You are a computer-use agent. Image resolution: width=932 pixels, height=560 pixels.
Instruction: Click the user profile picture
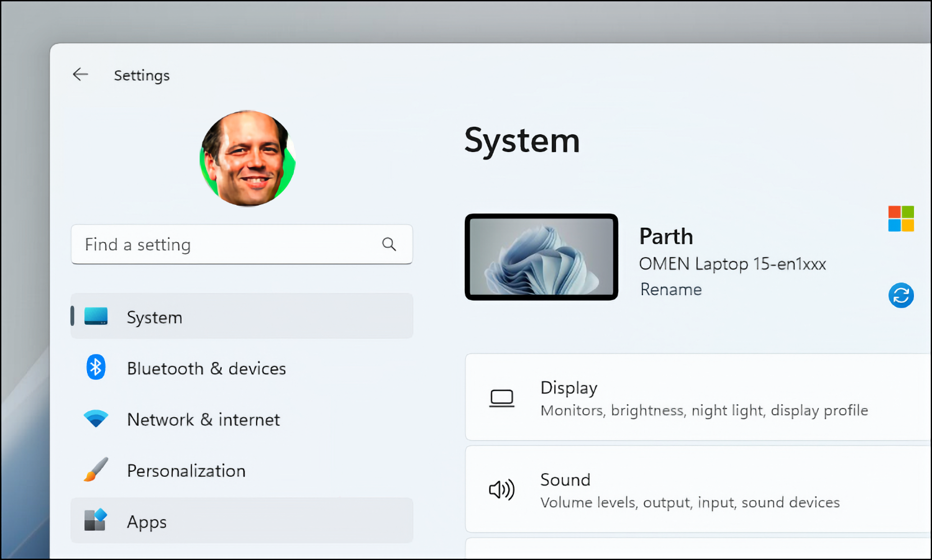247,159
